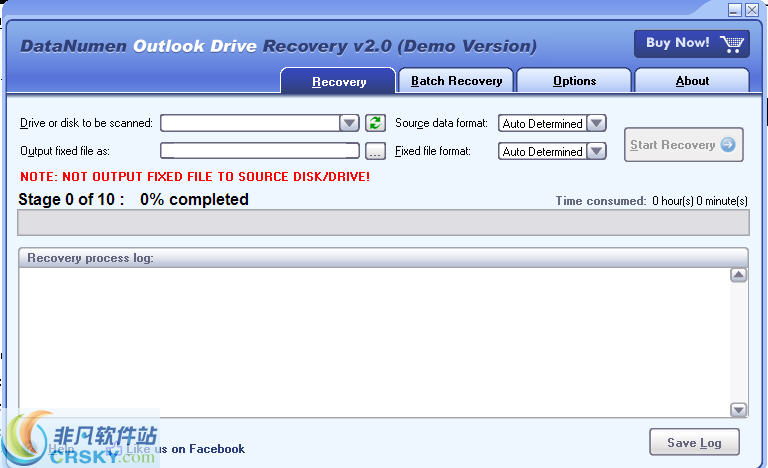The width and height of the screenshot is (768, 468).
Task: Browse for output file with the ellipsis button
Action: pyautogui.click(x=375, y=151)
